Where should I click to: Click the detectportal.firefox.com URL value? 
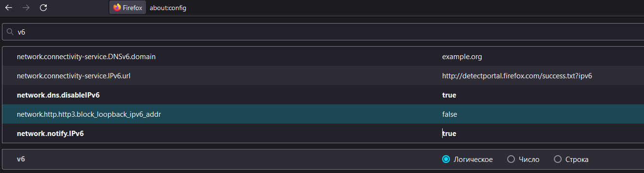517,76
